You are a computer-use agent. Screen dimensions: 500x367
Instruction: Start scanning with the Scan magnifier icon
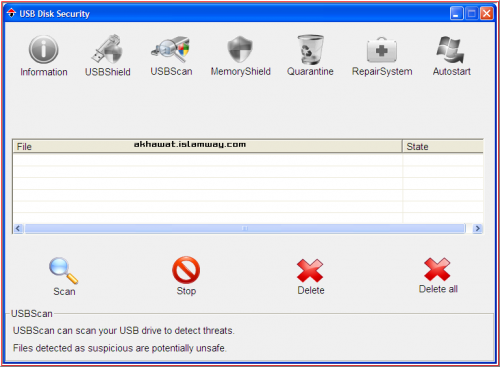tap(63, 270)
